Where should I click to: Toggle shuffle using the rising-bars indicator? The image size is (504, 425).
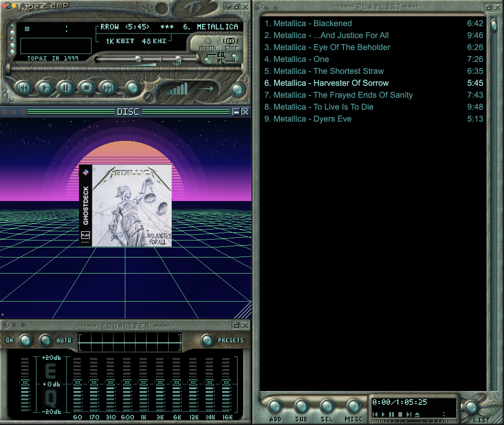pos(175,89)
